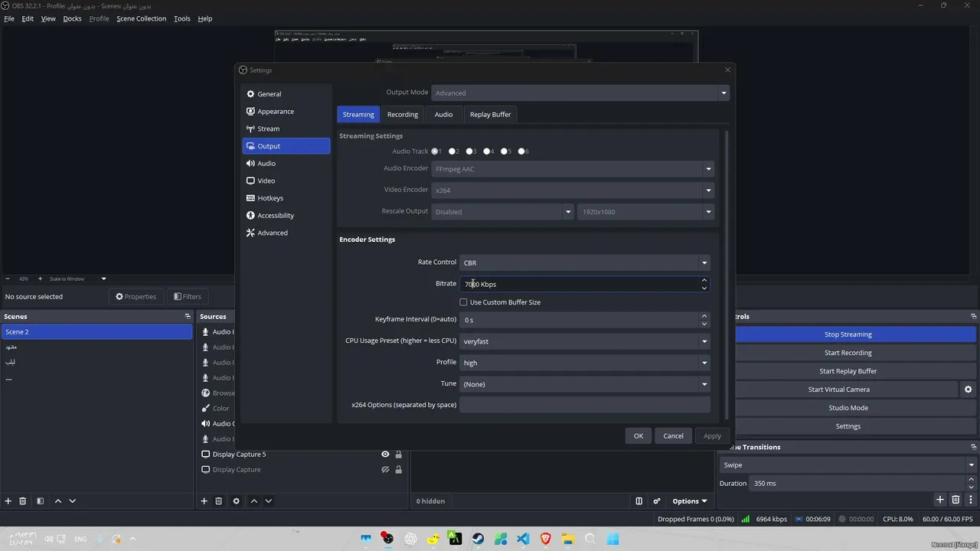980x551 pixels.
Task: Move scene up with arrow icon
Action: click(58, 501)
